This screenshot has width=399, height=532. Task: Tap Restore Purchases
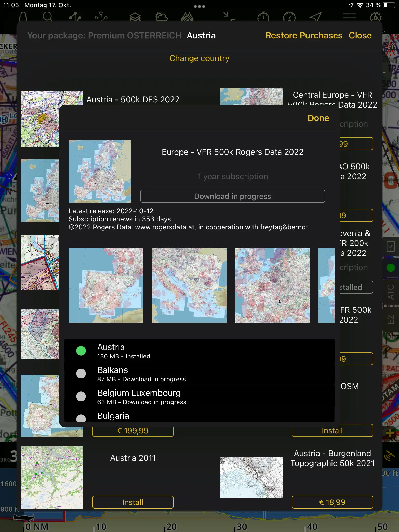coord(304,36)
